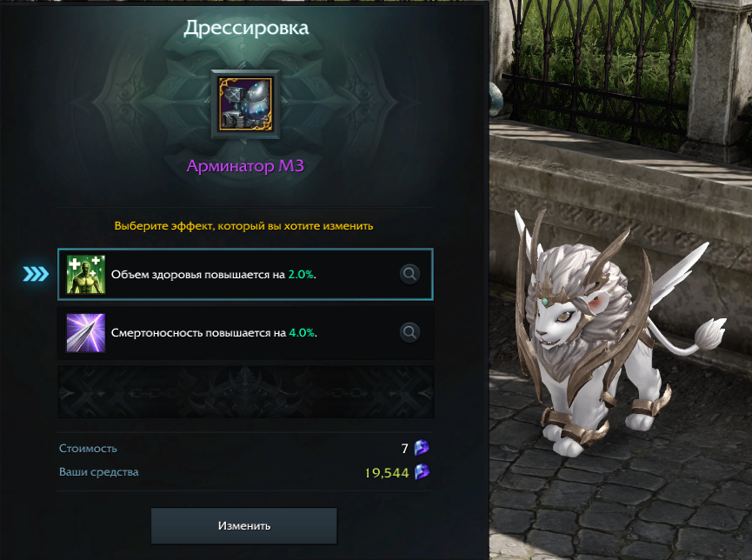The height and width of the screenshot is (560, 752).
Task: Click the 19,544 funds amount
Action: tap(387, 473)
